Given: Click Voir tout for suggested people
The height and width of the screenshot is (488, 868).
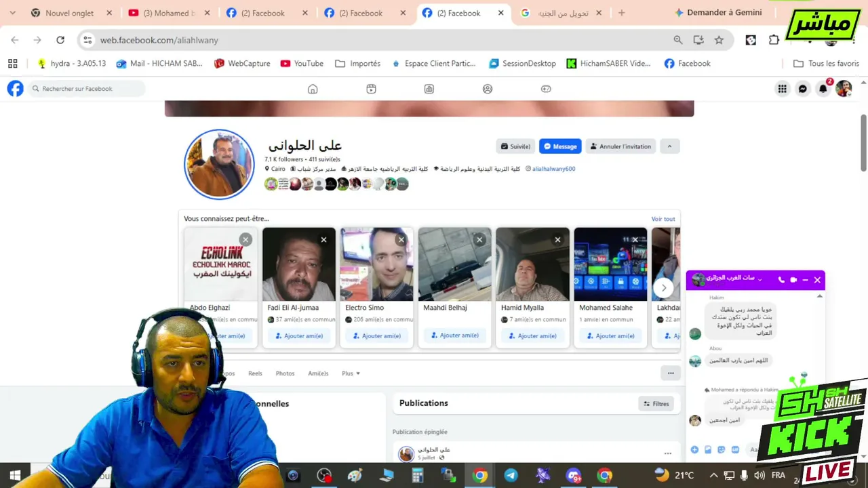Looking at the screenshot, I should click(x=663, y=219).
